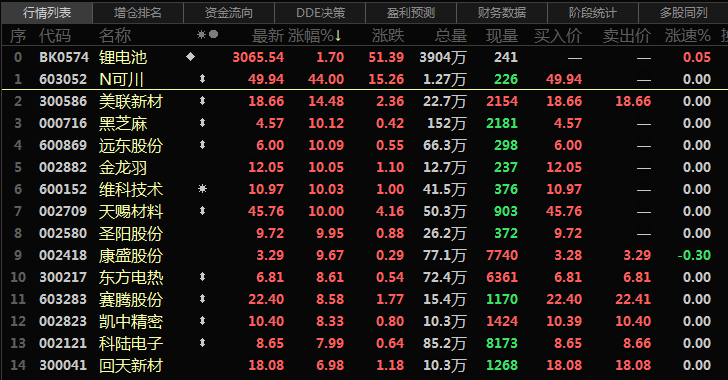Viewport: 728px width, 380px height.
Task: Select stock 金龙羽
Action: pos(123,168)
